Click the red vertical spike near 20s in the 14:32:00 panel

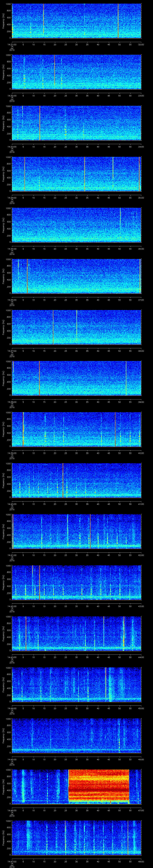55,72
